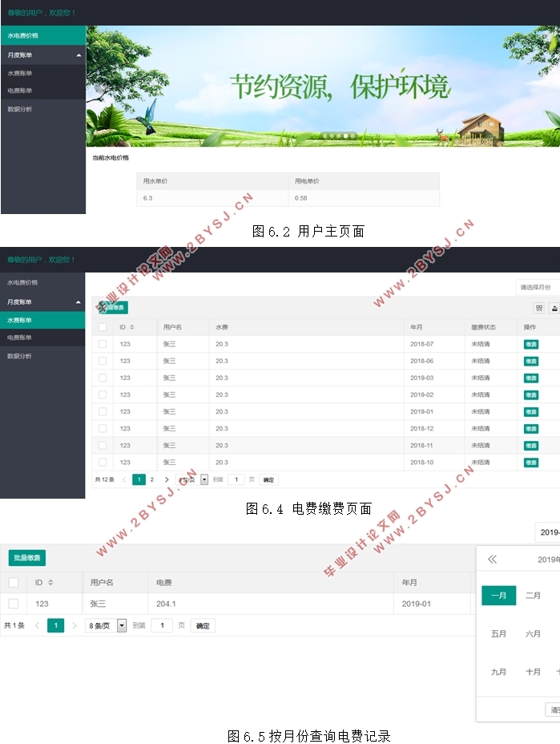Go to previous year with double-chevron in calendar
The height and width of the screenshot is (744, 560).
point(492,559)
